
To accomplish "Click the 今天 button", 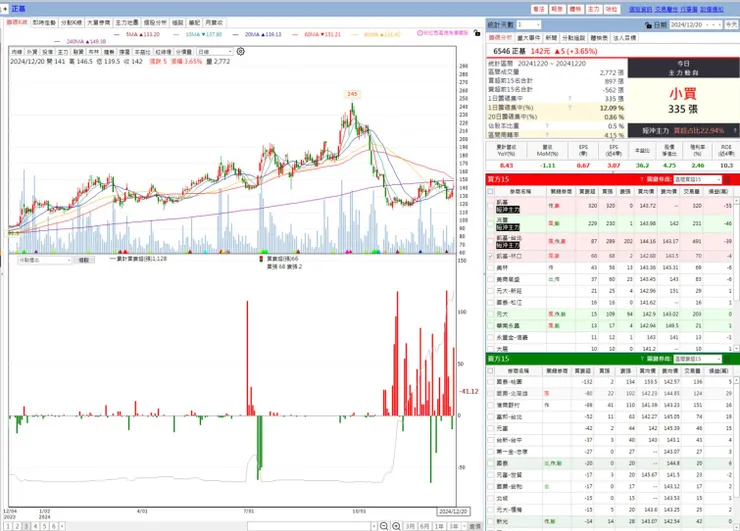I will coord(731,25).
